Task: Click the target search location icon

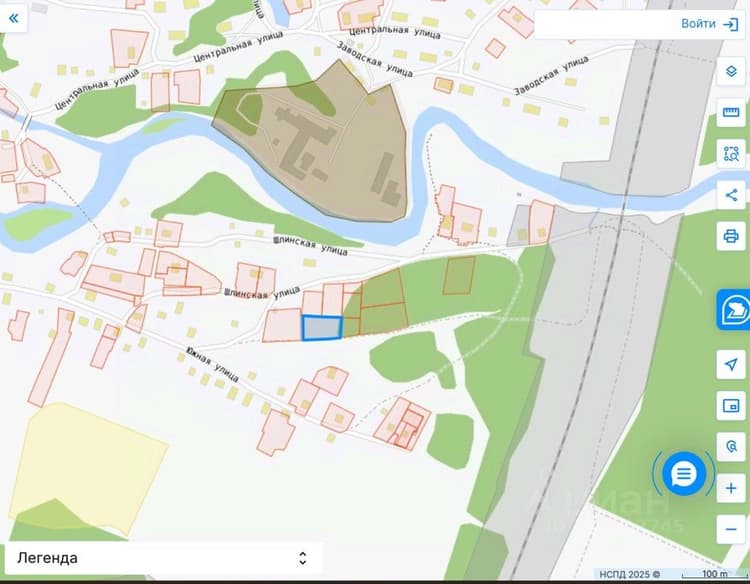Action: pyautogui.click(x=731, y=447)
